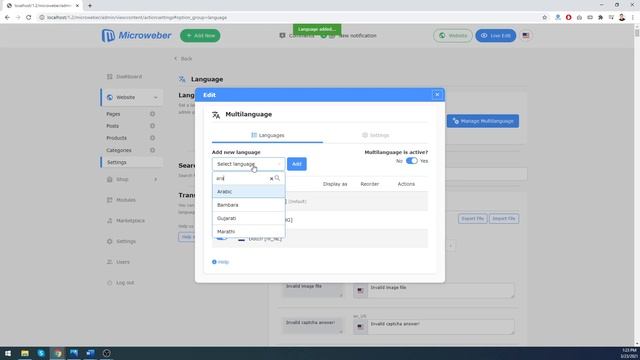Open Modules in the sidebar

pyautogui.click(x=121, y=200)
